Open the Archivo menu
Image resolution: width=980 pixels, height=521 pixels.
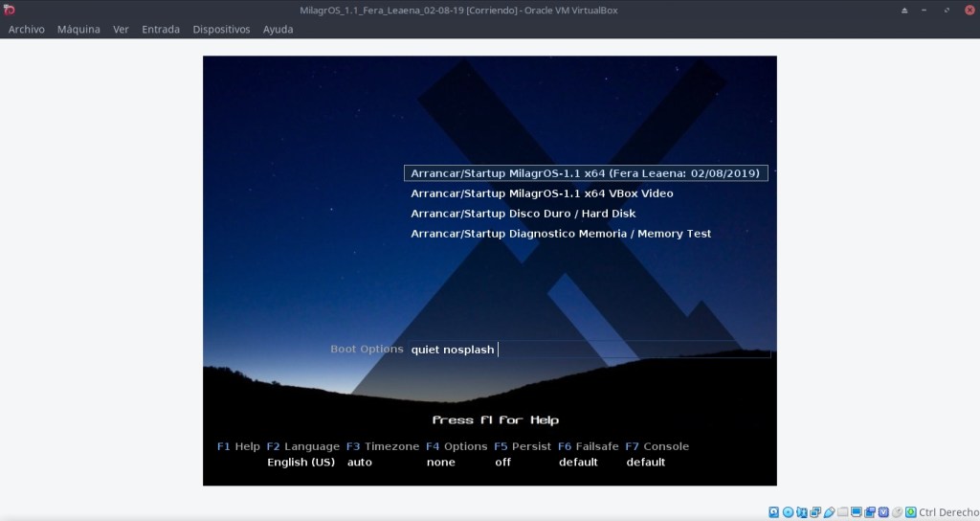tap(27, 29)
